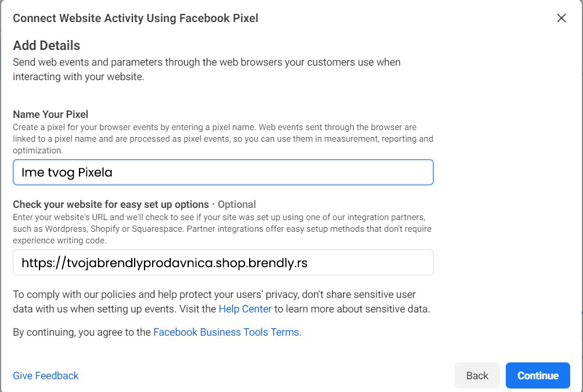Close the Facebook Pixel dialog
Viewport: 583px width, 392px height.
561,18
